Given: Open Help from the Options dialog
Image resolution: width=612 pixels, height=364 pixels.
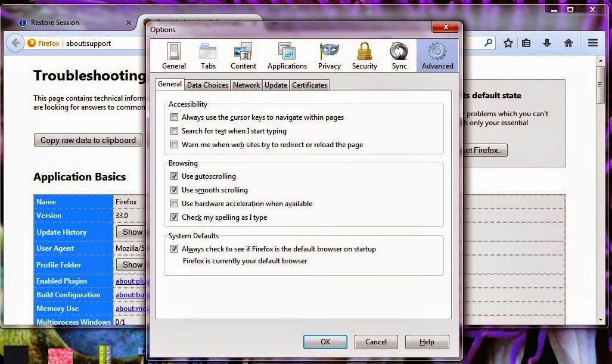Looking at the screenshot, I should (x=427, y=342).
